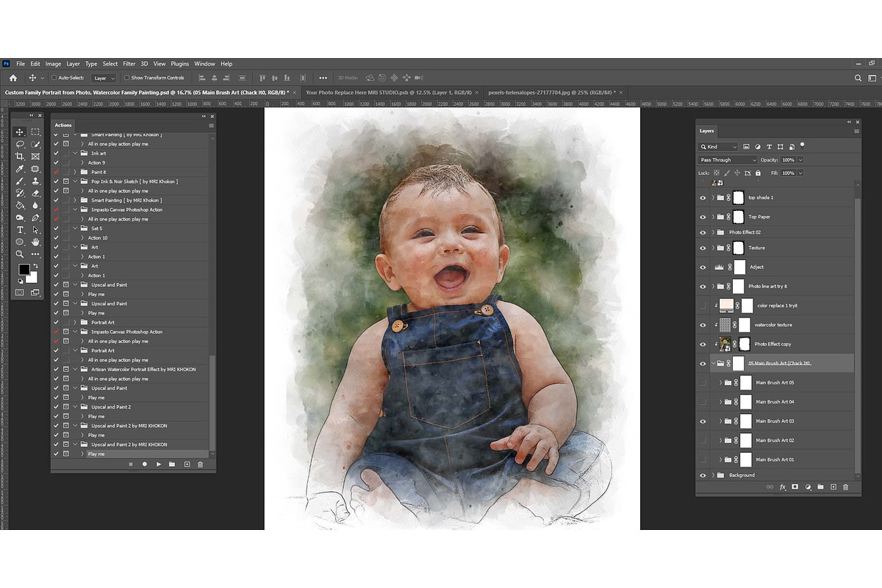Open the Window menu

point(204,64)
